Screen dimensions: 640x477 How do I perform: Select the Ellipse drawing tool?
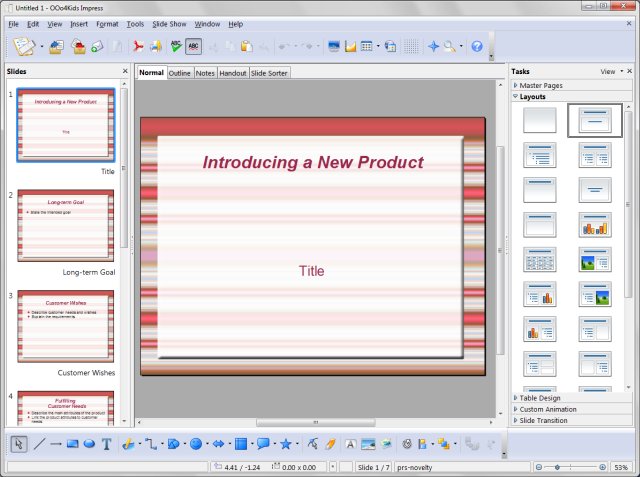point(89,444)
